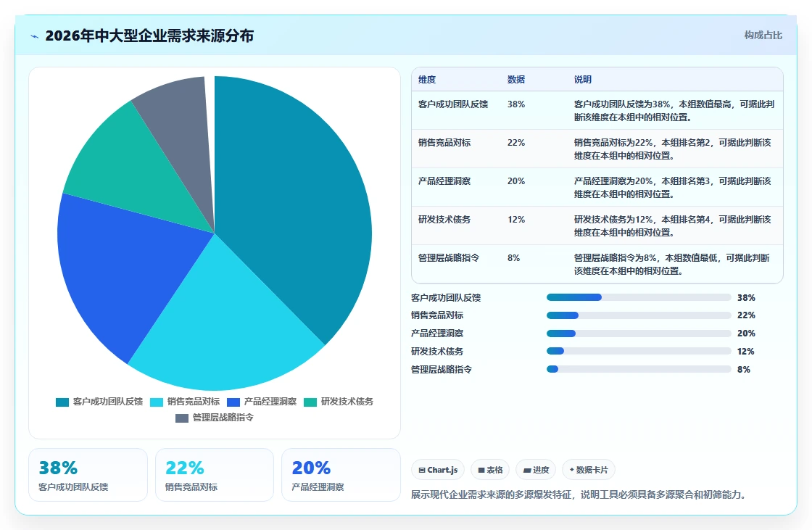Click the 维度 column header
Image resolution: width=812 pixels, height=530 pixels.
427,79
